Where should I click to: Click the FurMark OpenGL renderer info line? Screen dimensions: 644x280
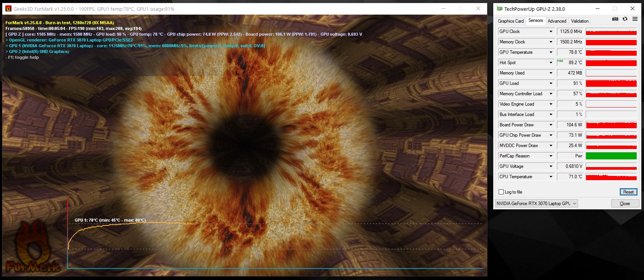tap(69, 40)
